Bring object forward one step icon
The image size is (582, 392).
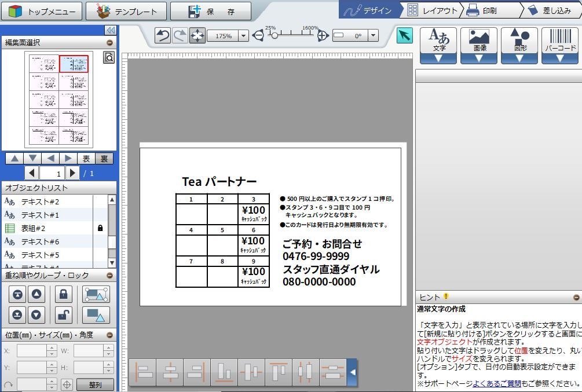point(36,295)
